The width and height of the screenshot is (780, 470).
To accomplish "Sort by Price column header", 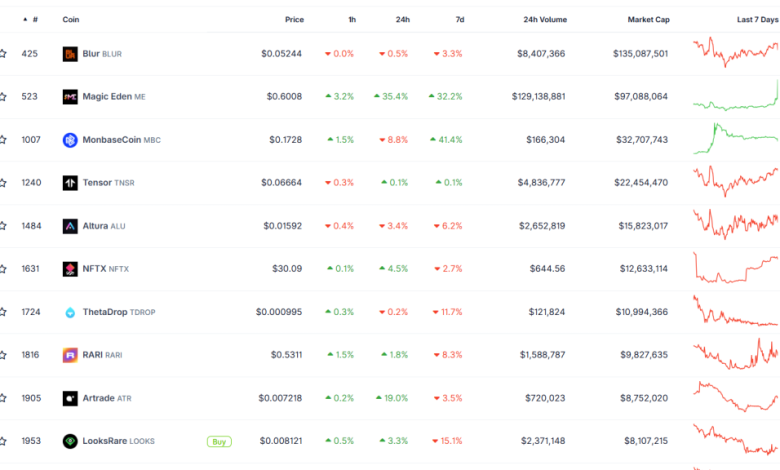I will pos(293,19).
